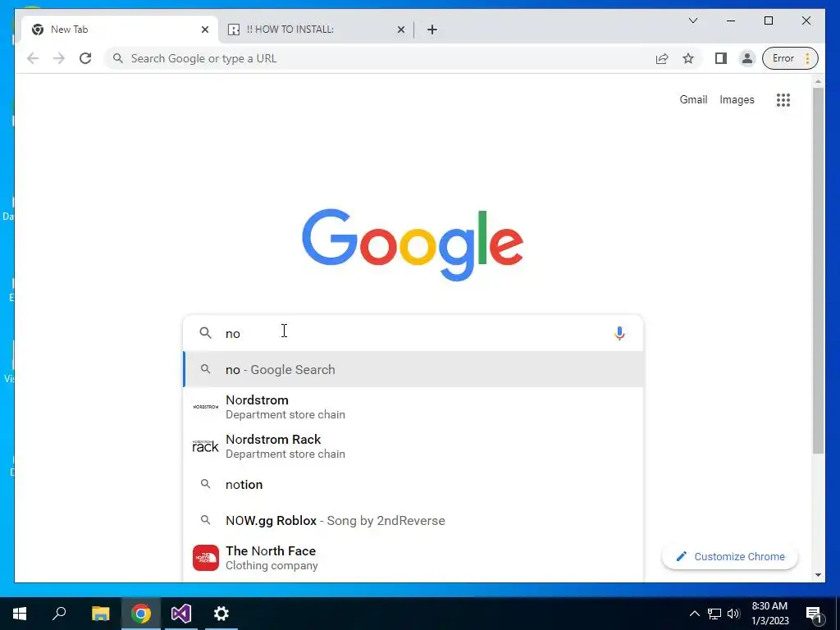The height and width of the screenshot is (630, 840).
Task: Minimize the Chrome window
Action: pos(731,21)
